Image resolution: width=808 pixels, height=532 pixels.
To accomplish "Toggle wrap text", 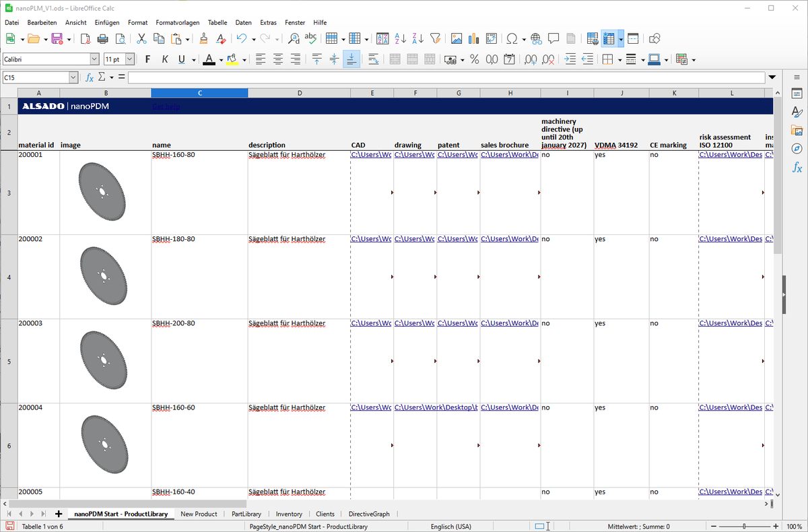I will tap(373, 59).
